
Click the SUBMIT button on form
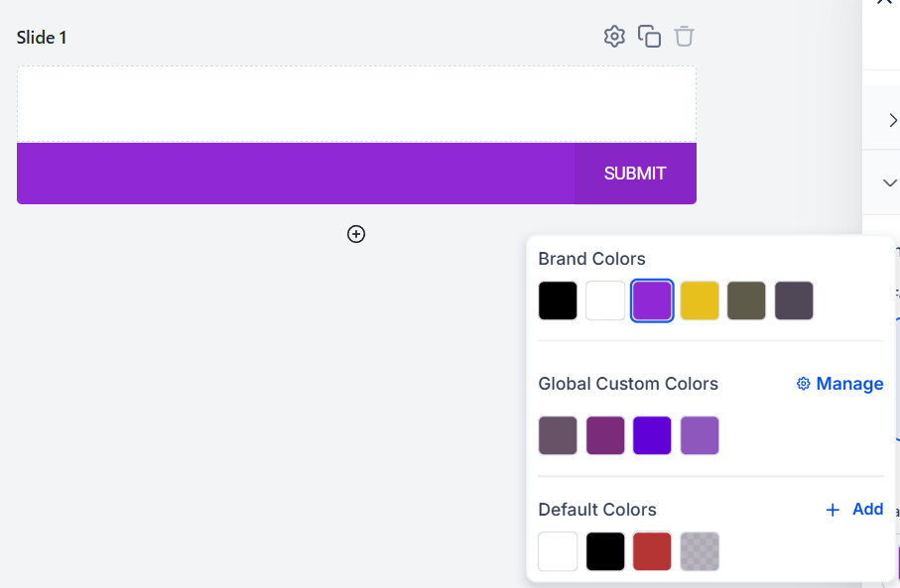pyautogui.click(x=635, y=174)
